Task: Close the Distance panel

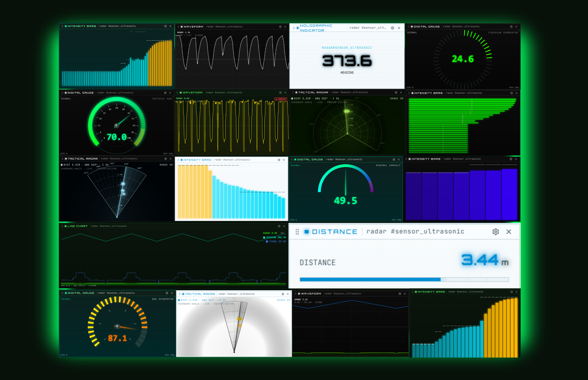Action: (509, 232)
